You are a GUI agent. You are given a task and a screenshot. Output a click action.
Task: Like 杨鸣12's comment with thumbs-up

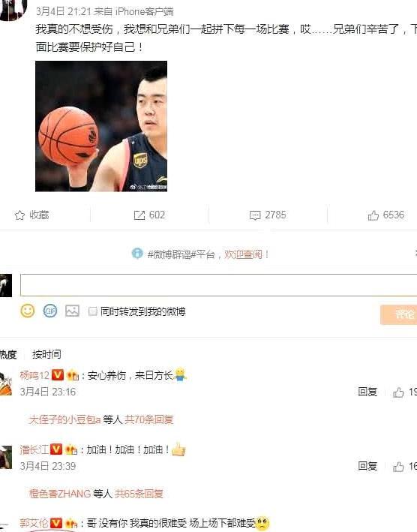coord(398,392)
